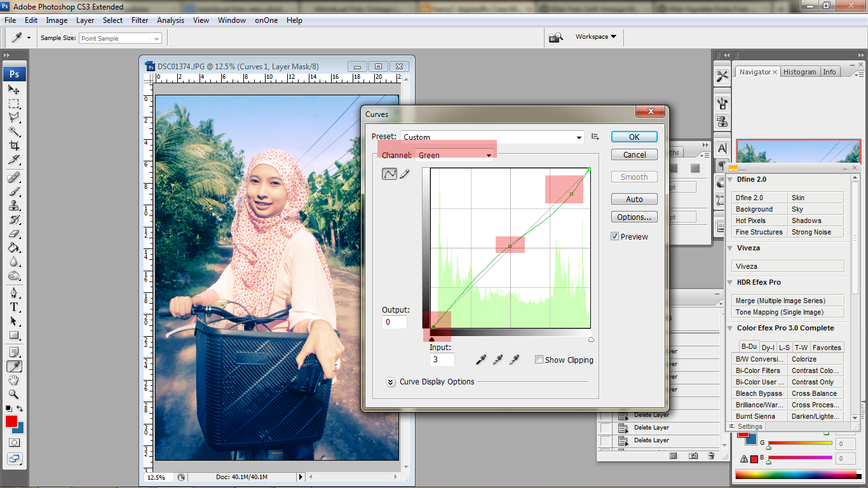Open the Preset dropdown in Curves
Viewport: 868px width, 488px height.
coord(492,137)
